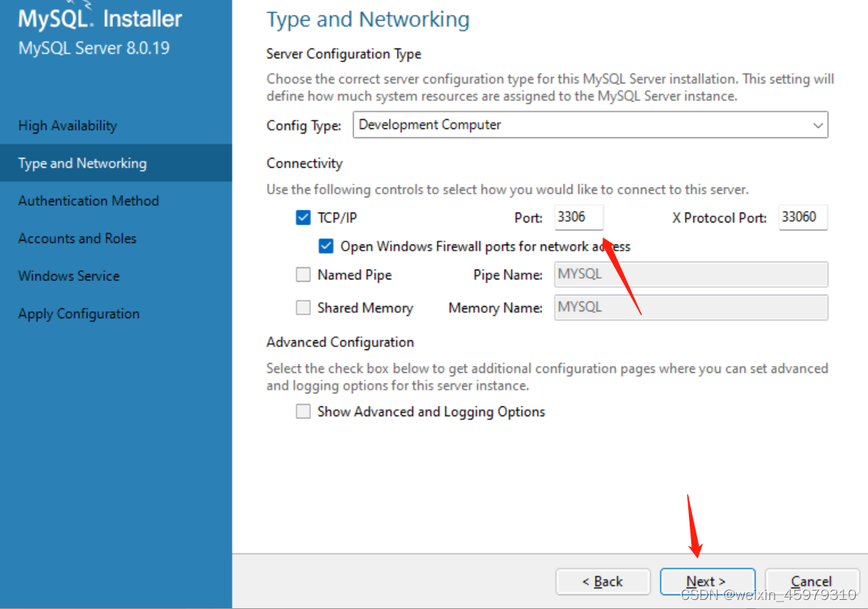Click the MySQL Installer logo

point(100,17)
